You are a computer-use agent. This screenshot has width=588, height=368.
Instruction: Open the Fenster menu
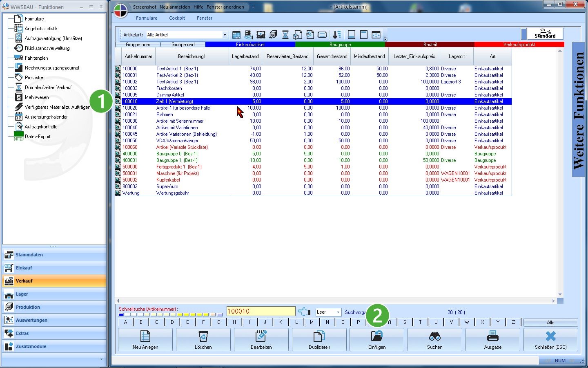click(205, 18)
